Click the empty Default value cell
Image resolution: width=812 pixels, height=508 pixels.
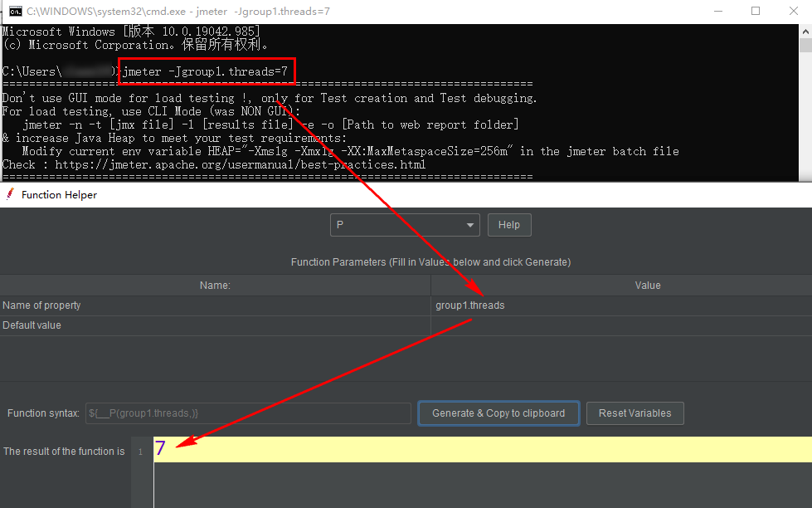tap(621, 325)
